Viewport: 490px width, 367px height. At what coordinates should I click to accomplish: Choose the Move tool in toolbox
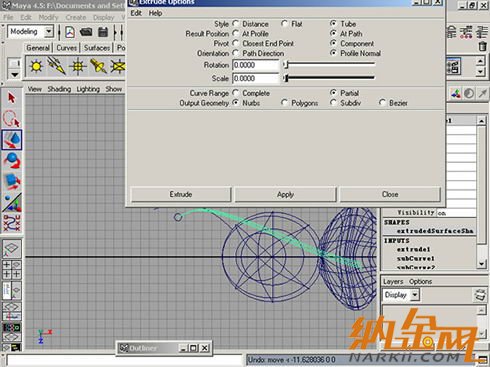[12, 140]
